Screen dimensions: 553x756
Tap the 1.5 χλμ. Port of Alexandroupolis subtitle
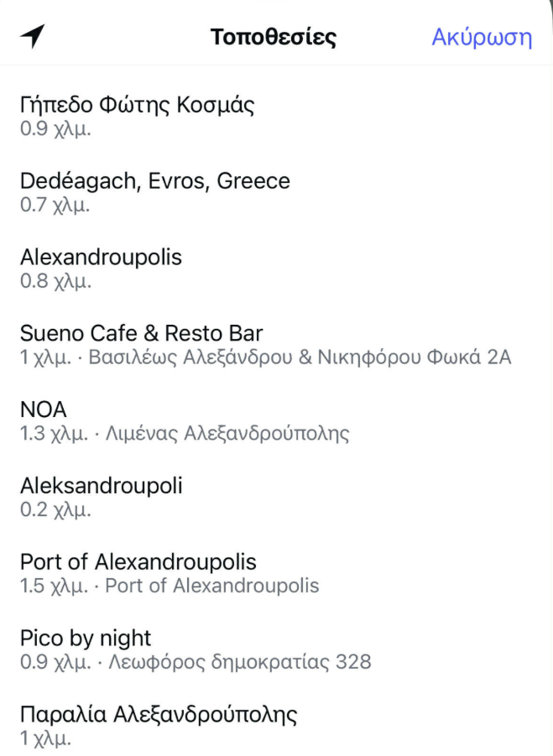[170, 586]
